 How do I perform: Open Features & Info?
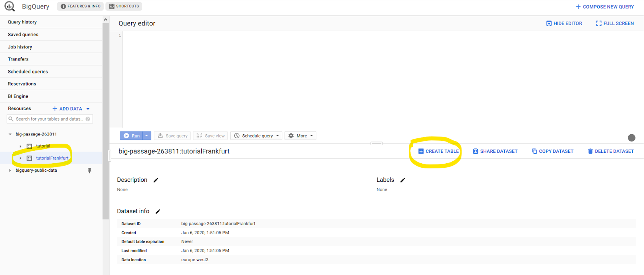pyautogui.click(x=80, y=6)
